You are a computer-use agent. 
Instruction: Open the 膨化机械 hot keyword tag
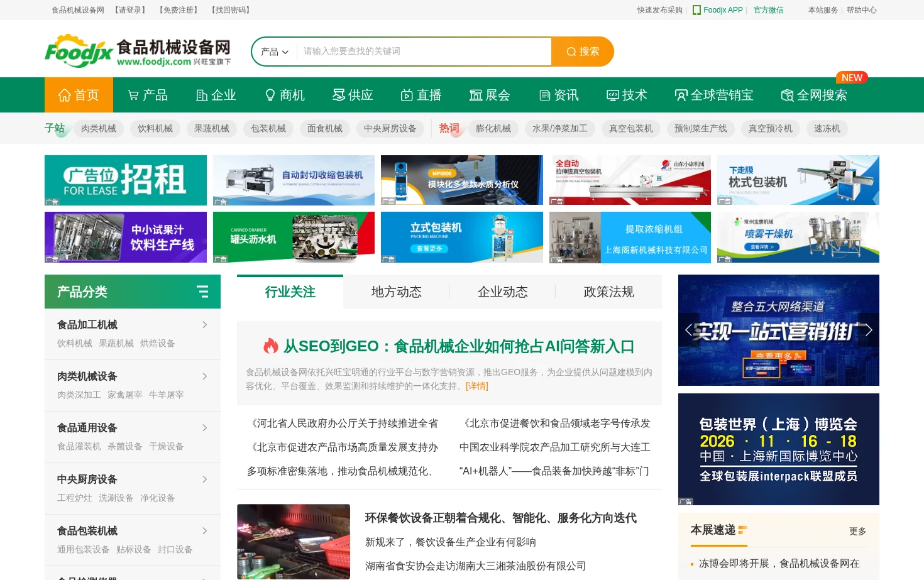[493, 128]
